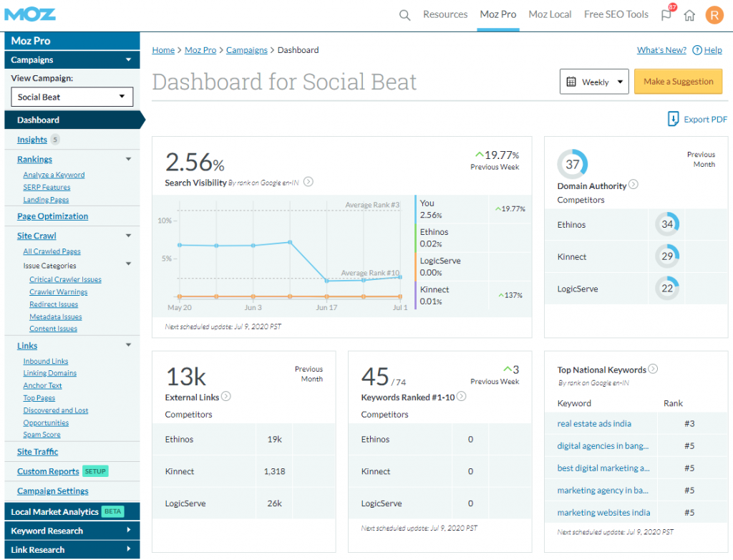
Task: Collapse the Site Crawl section arrow
Action: pyautogui.click(x=129, y=236)
